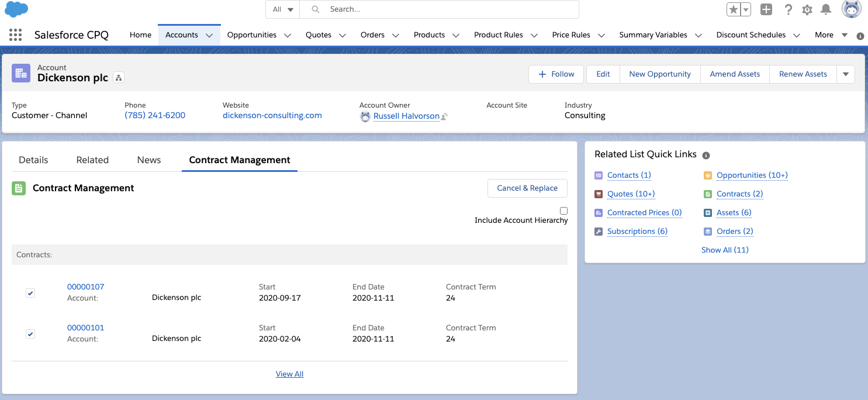The height and width of the screenshot is (400, 868).
Task: View account hierarchy icon beside Dickenson plc
Action: pyautogui.click(x=118, y=78)
